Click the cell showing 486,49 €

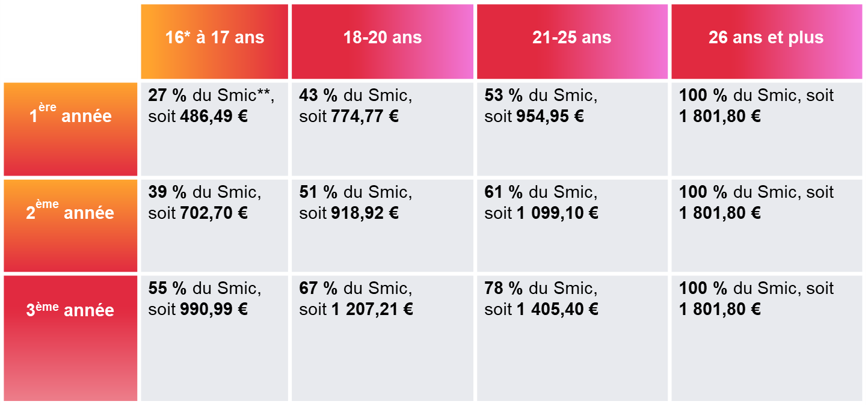215,129
